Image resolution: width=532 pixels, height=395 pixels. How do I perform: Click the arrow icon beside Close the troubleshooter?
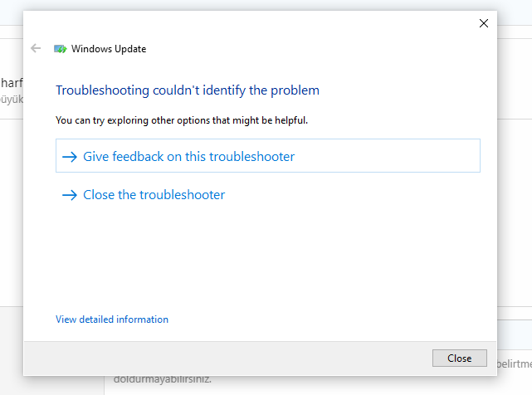pos(71,196)
